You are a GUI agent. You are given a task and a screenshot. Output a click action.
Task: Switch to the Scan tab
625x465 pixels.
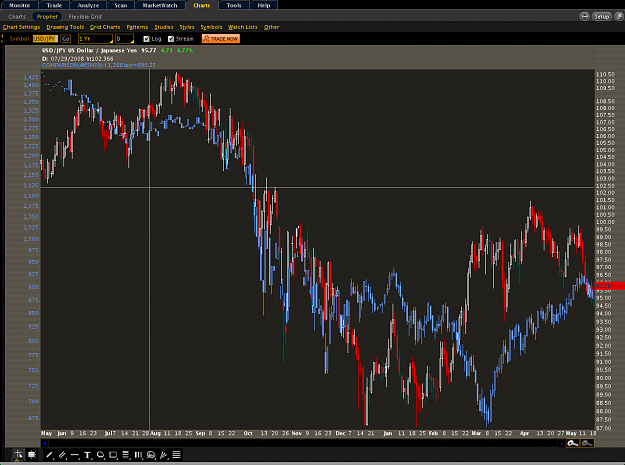(x=121, y=5)
